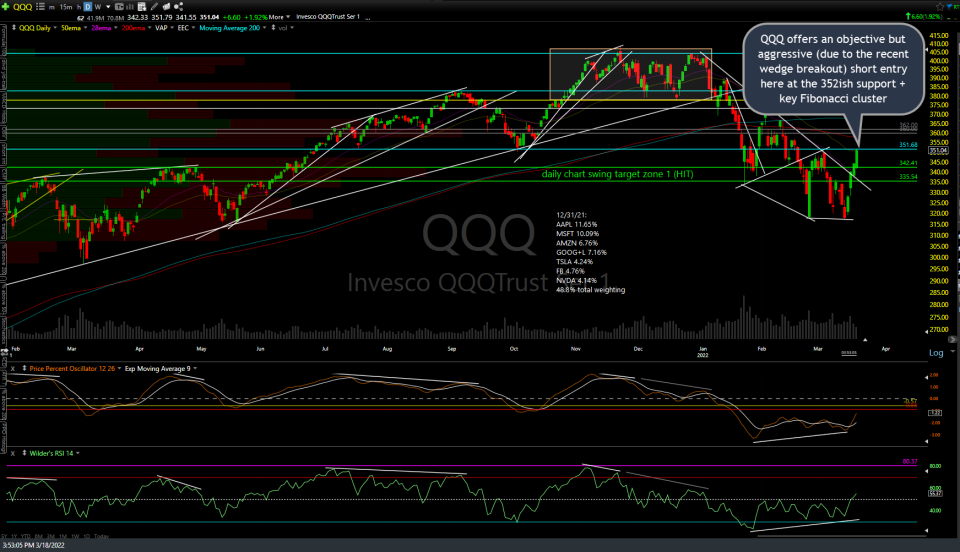Screen dimensions: 960x552
Task: Click the QQQ short entry callout note
Action: click(x=833, y=69)
